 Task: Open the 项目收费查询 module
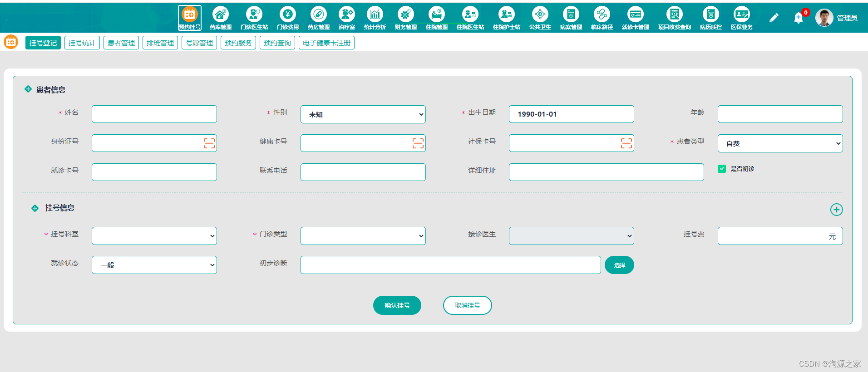coord(675,18)
